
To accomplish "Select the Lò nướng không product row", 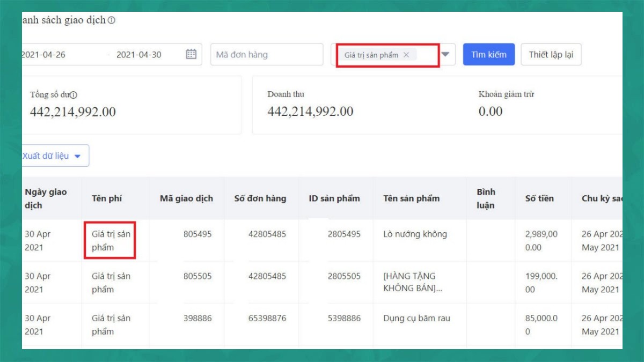I will 415,234.
